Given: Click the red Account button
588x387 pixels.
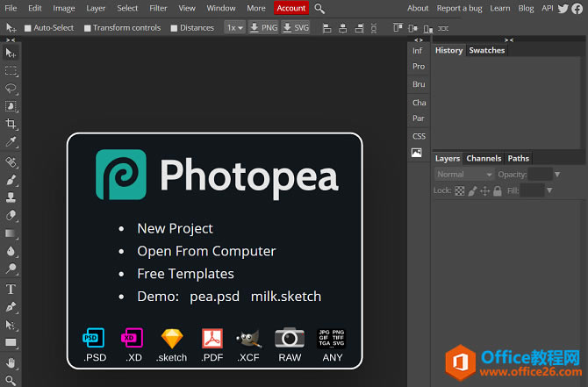Looking at the screenshot, I should pyautogui.click(x=291, y=8).
